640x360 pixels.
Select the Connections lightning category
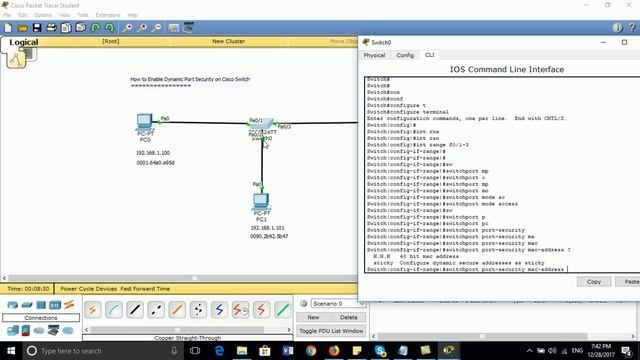tap(69, 304)
